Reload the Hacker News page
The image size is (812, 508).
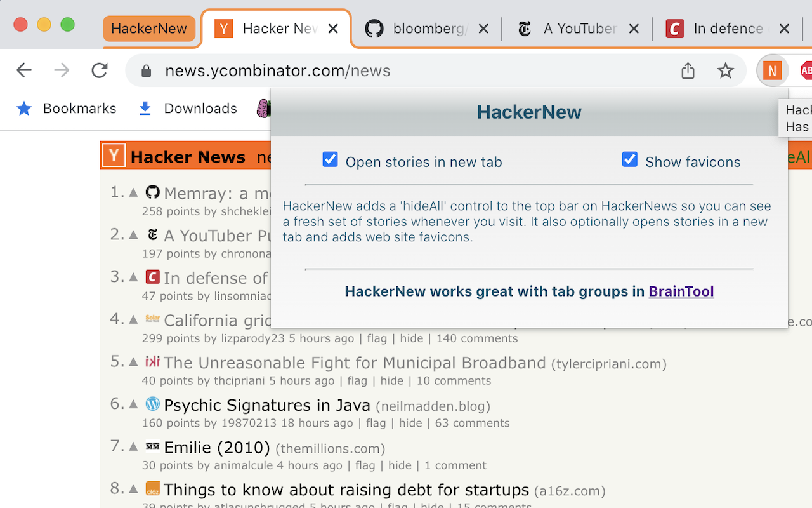(x=100, y=70)
